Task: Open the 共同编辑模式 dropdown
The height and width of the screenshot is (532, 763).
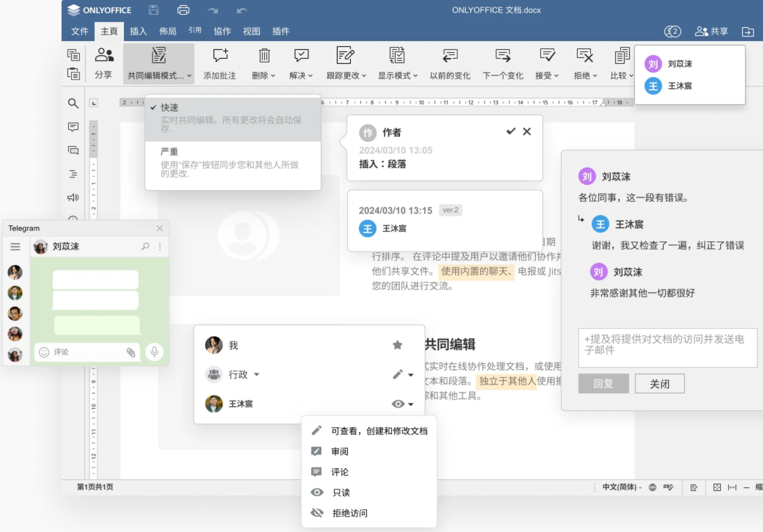Action: [159, 63]
